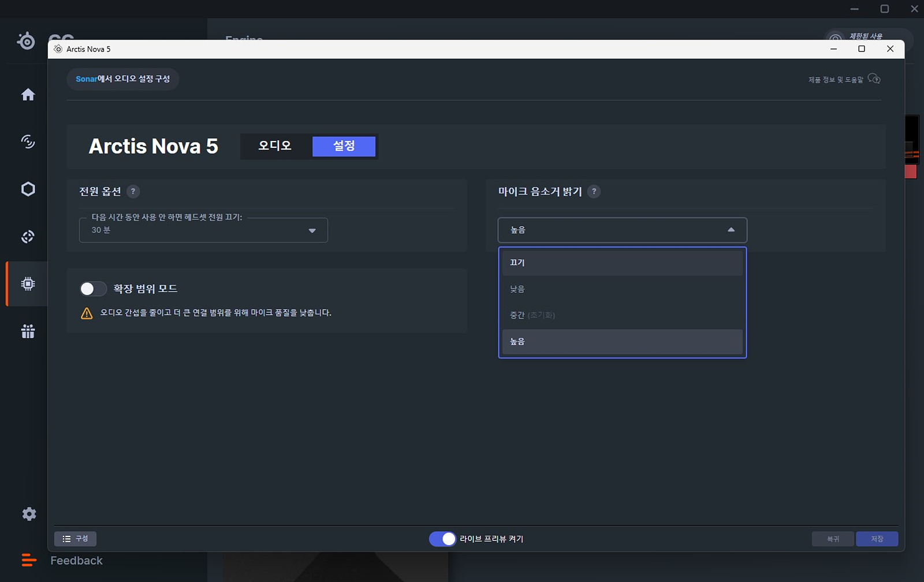Click the warning icon under 확장 범위 모드
Image resolution: width=924 pixels, height=582 pixels.
point(87,314)
